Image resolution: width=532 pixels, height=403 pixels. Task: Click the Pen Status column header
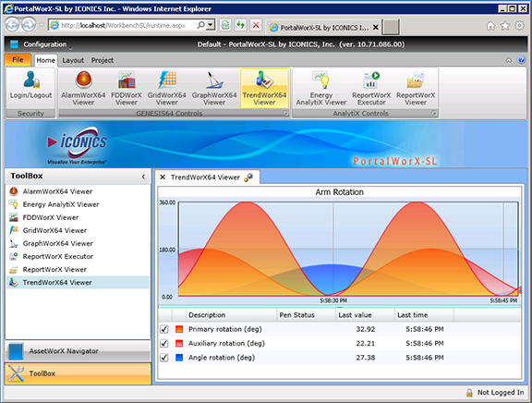pos(306,315)
